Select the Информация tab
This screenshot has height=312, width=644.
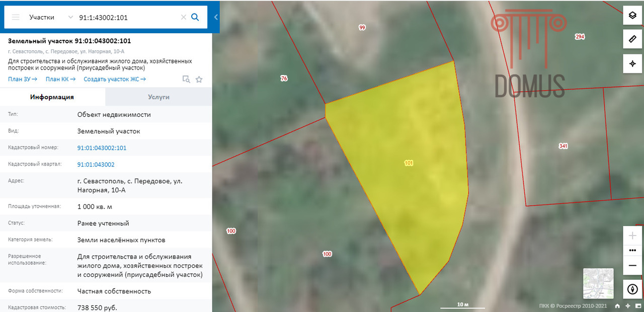click(x=52, y=97)
